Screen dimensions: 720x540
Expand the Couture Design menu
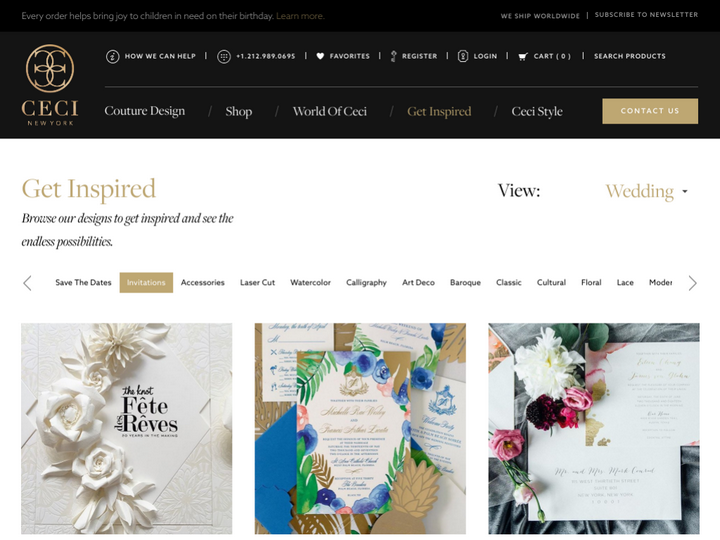(x=145, y=111)
